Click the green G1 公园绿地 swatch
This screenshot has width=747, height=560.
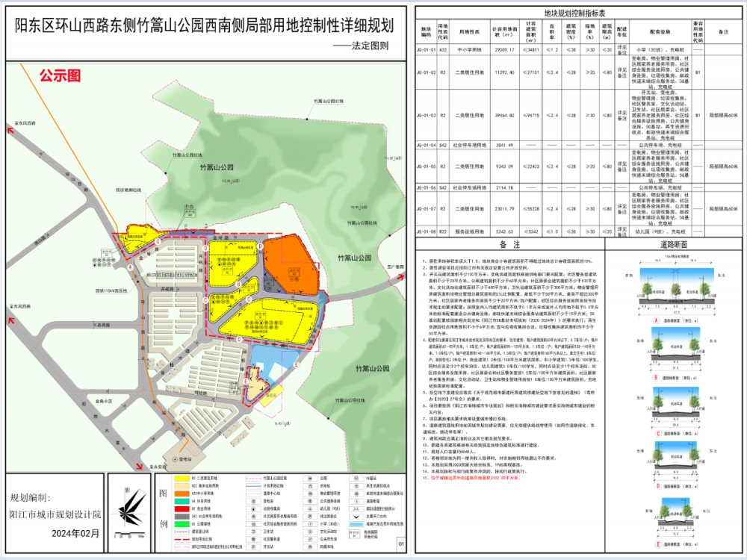(182, 524)
